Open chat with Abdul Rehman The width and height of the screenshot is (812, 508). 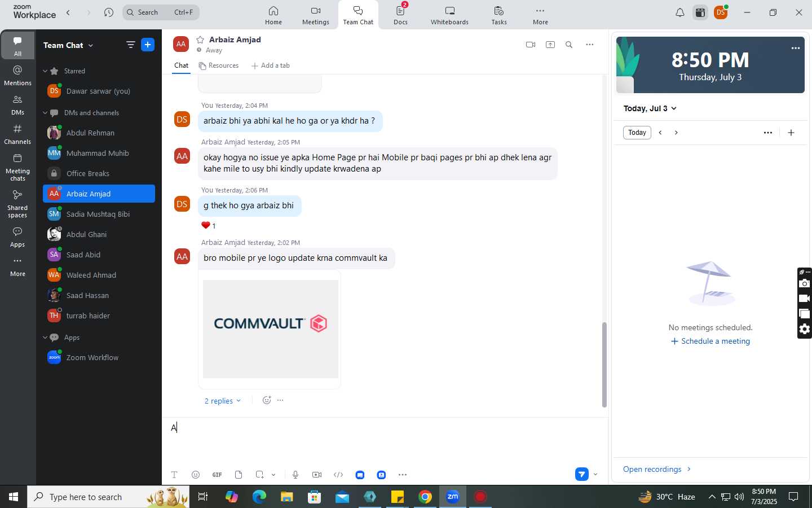[x=99, y=133]
